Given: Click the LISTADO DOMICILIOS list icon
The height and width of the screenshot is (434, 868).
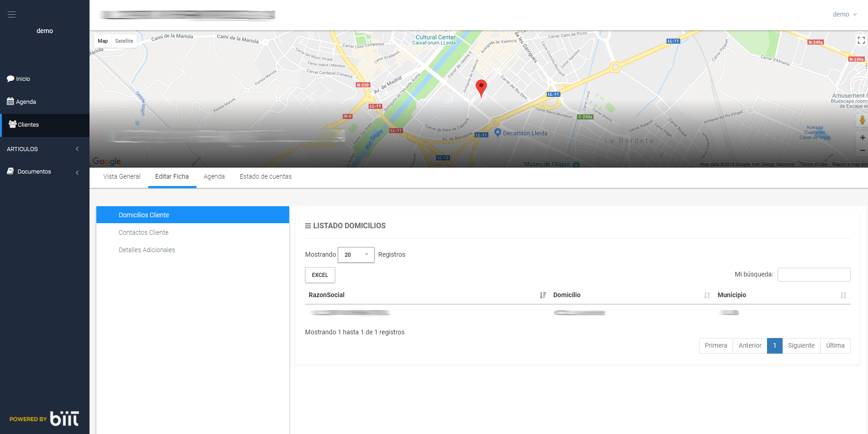Looking at the screenshot, I should pyautogui.click(x=308, y=226).
